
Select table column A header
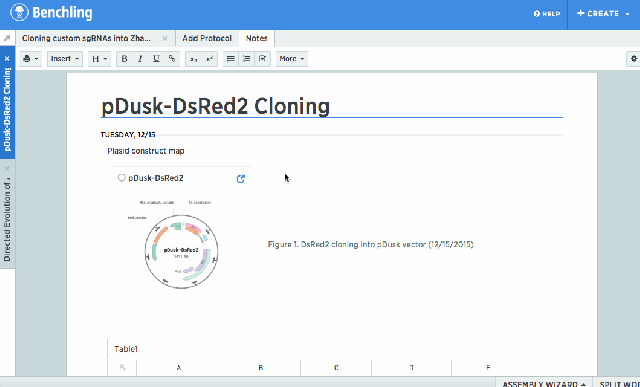[179, 367]
